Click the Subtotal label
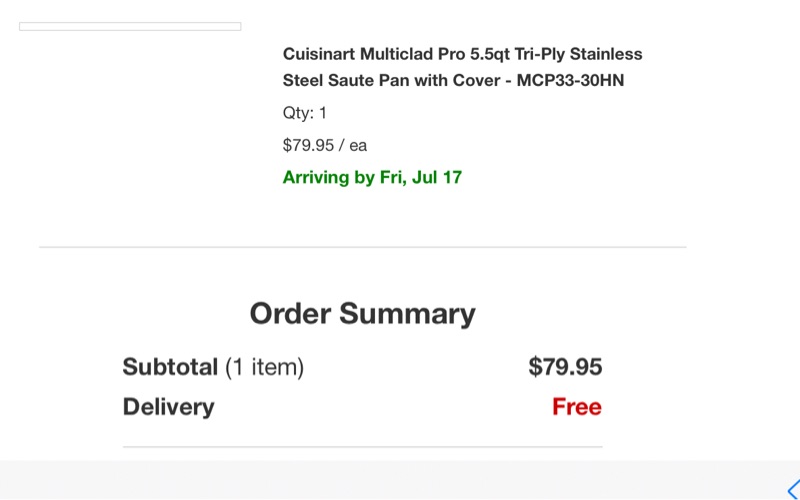This screenshot has width=800, height=500. click(170, 367)
